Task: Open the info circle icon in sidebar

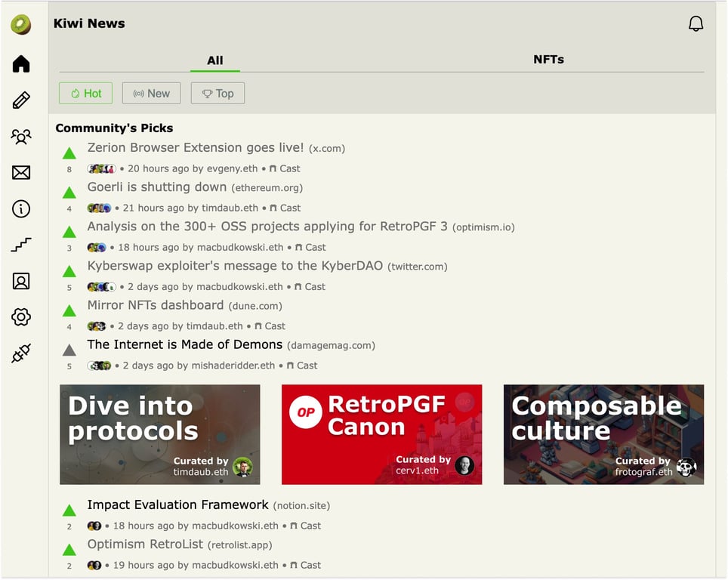Action: 21,209
